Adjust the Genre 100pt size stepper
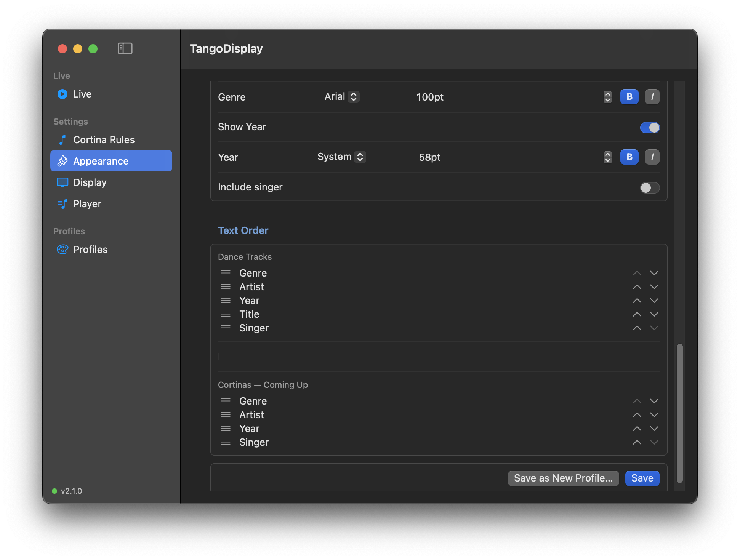The width and height of the screenshot is (740, 560). (x=608, y=97)
